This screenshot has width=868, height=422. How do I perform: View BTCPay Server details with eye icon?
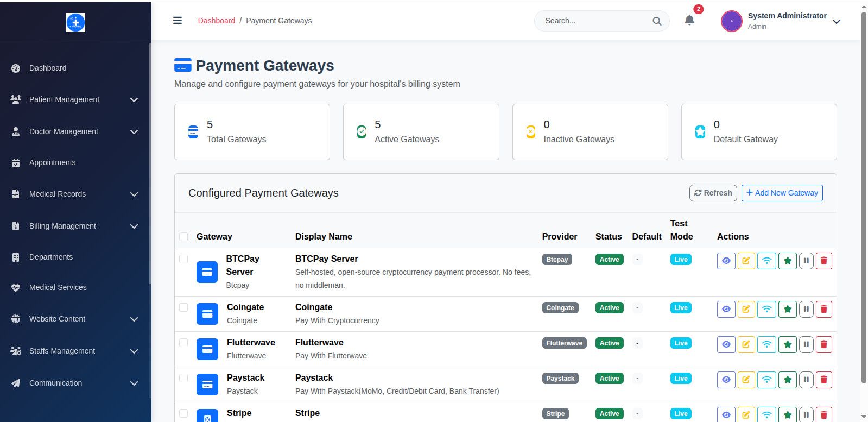point(726,261)
